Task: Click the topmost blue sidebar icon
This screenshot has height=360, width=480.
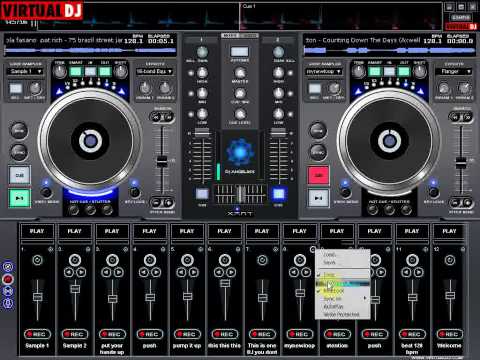Action: (8, 267)
